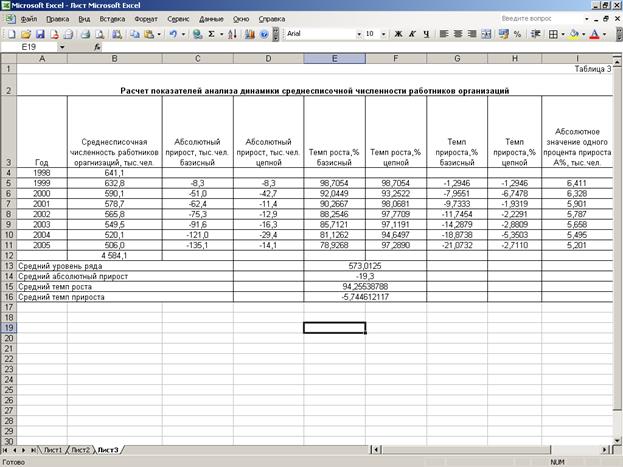Open the Вставка menu
Viewport: 623px width, 467px height.
[112, 19]
